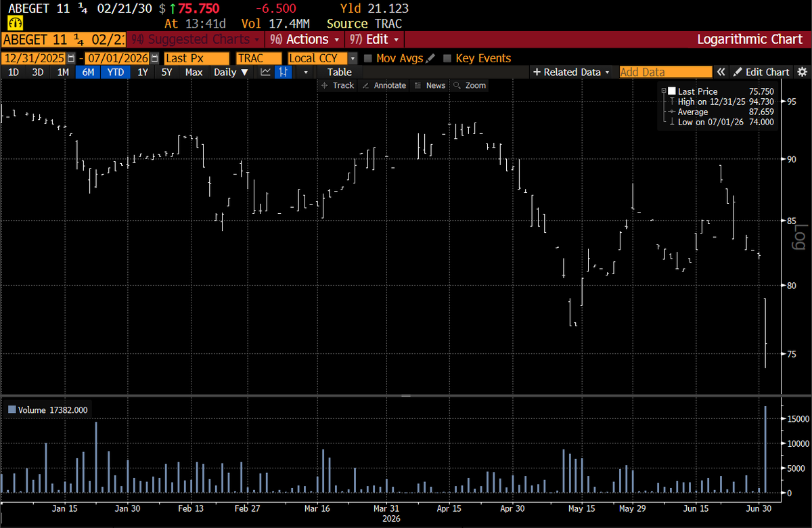Click the TRAC source field

tap(259, 59)
